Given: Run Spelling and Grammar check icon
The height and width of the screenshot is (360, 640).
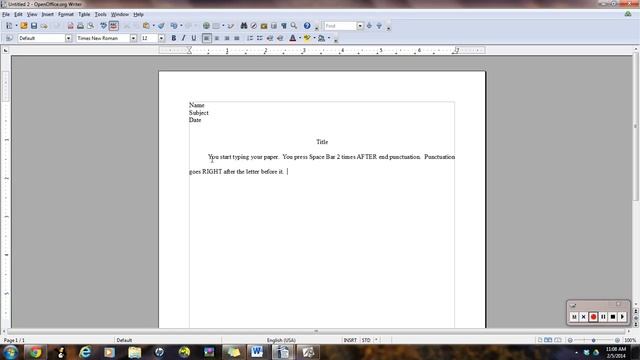Looking at the screenshot, I should 103,26.
